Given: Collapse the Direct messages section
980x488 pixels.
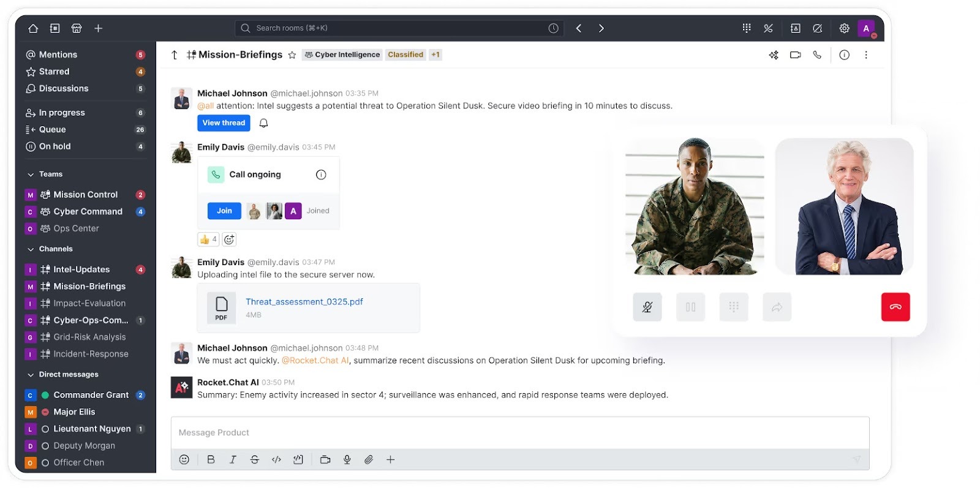Looking at the screenshot, I should 31,375.
